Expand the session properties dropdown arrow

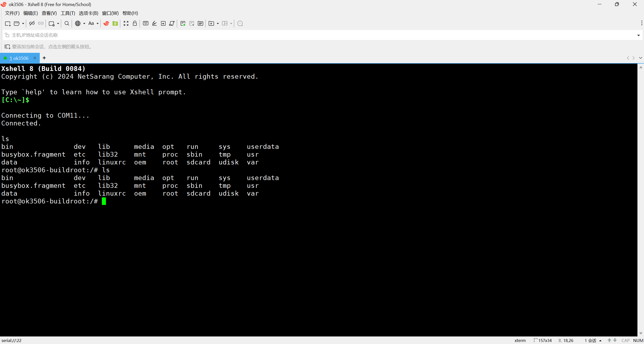[x=58, y=23]
